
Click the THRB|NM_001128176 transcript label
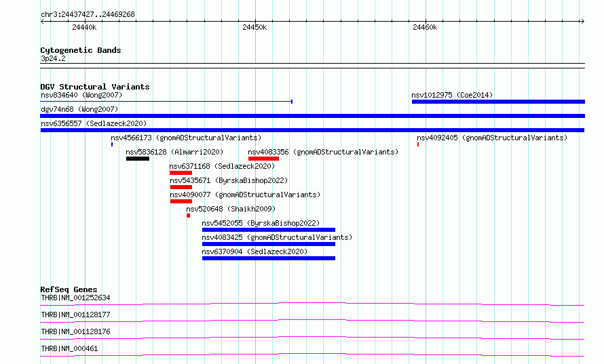tap(75, 331)
